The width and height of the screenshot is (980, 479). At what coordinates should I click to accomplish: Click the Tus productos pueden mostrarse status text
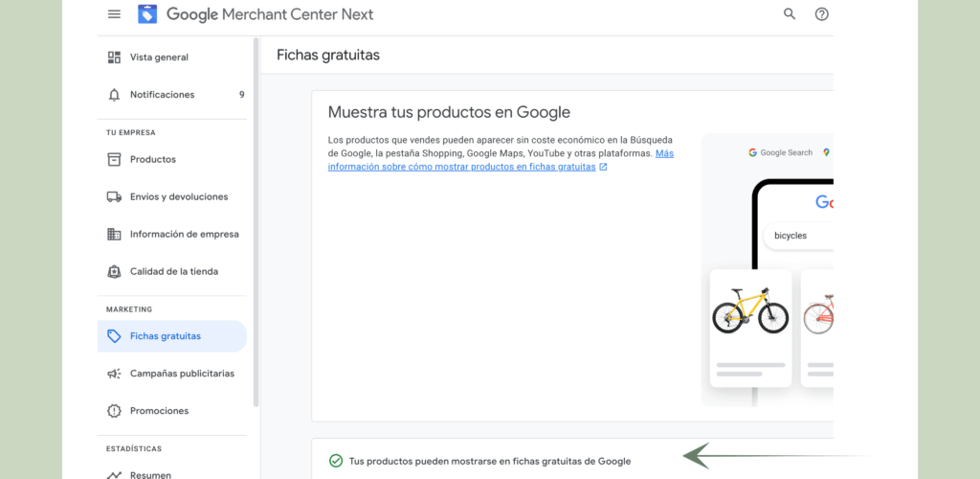pyautogui.click(x=490, y=462)
